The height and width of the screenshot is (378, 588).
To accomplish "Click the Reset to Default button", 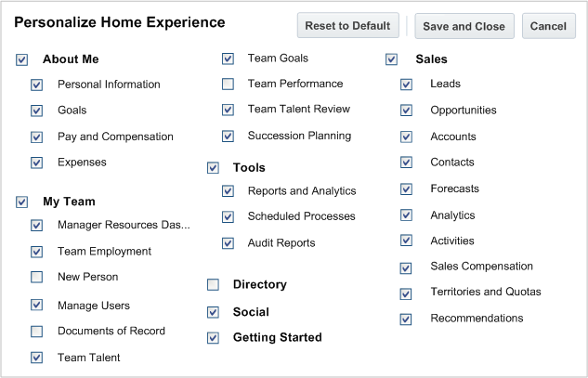I will 348,26.
